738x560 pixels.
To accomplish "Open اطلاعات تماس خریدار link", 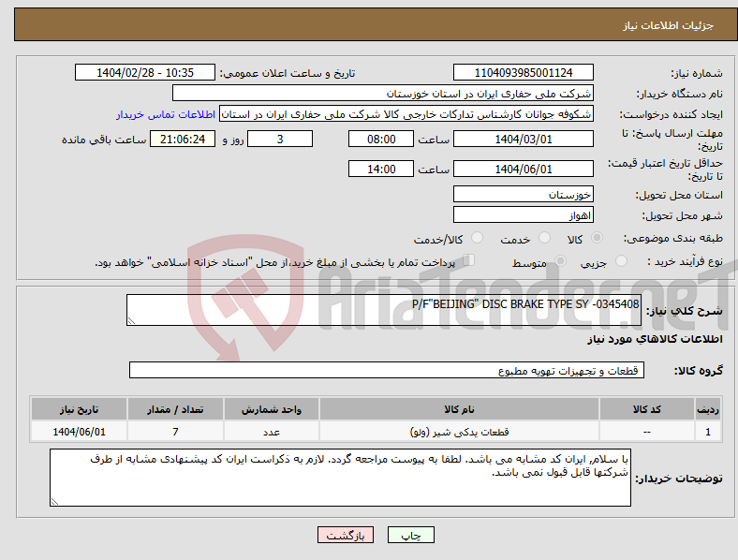I will [166, 114].
